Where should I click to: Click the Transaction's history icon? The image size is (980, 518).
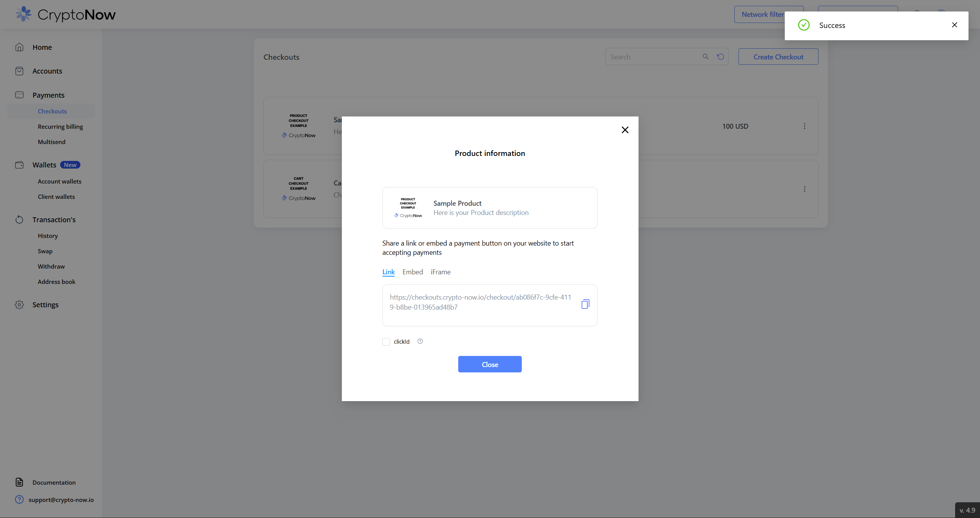[x=19, y=220]
